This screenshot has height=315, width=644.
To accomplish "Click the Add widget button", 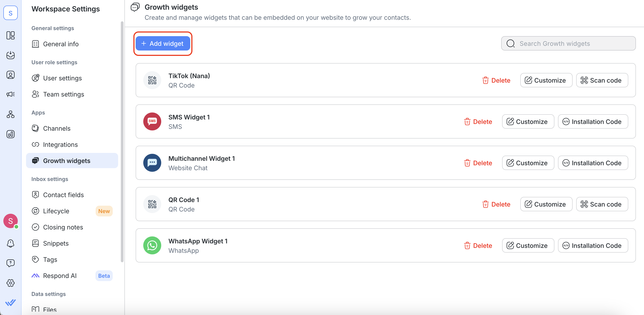I will pos(163,44).
